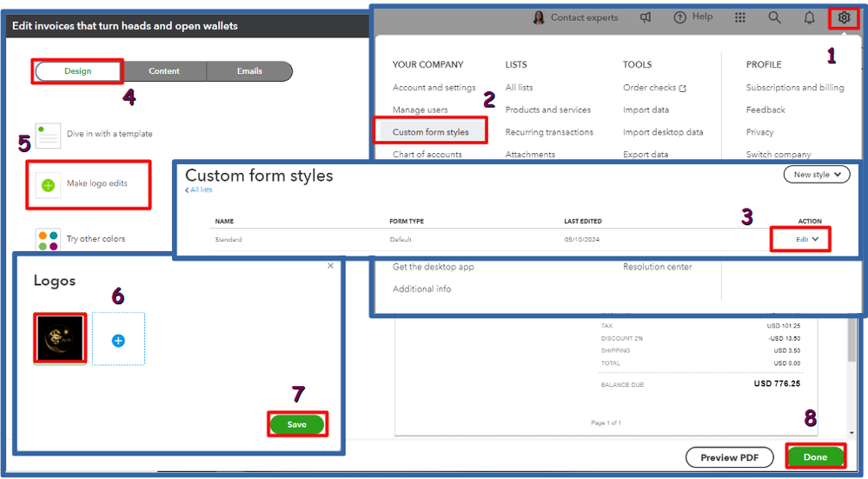Click the green Done button
Screen dimensions: 868x479
[815, 457]
